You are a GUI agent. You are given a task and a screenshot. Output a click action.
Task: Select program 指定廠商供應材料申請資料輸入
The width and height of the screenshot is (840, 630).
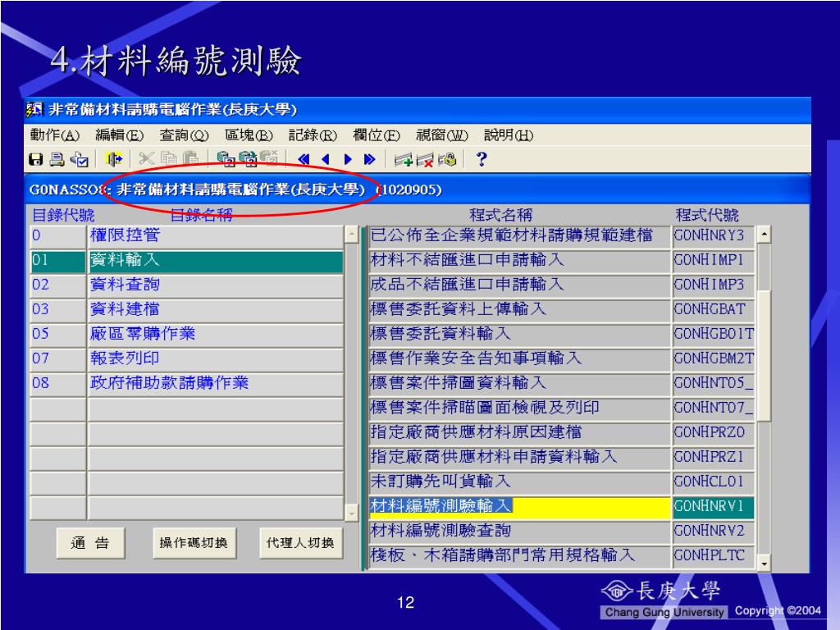tap(519, 458)
